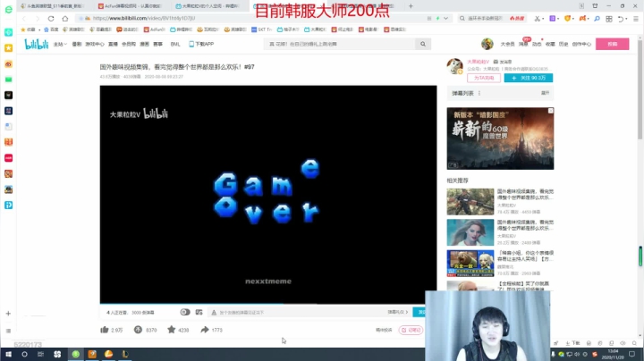
Task: Open 创作中心 in header
Action: tap(581, 44)
